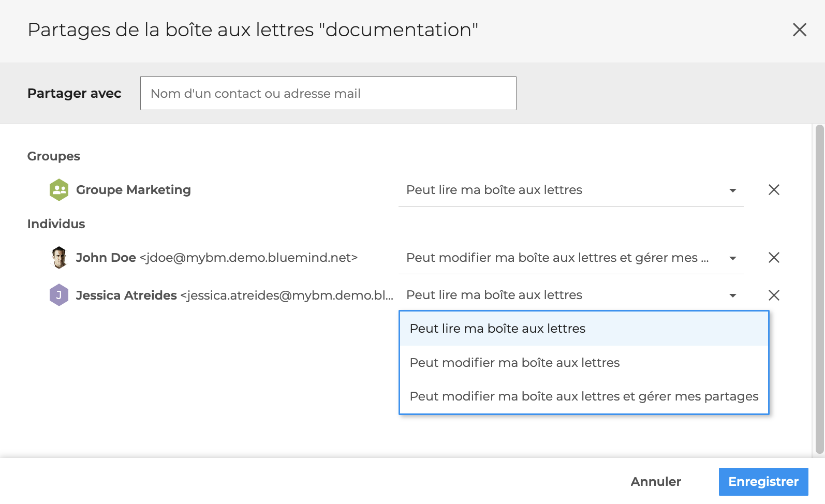
Task: Click the Annuler button
Action: click(656, 482)
